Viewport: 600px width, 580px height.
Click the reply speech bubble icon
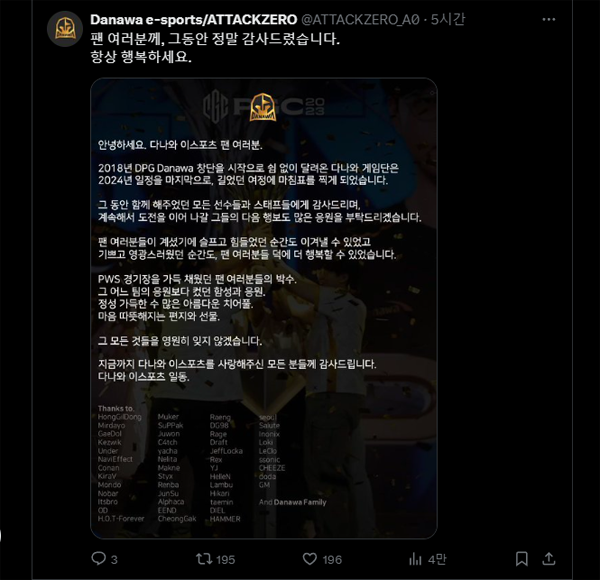coord(99,559)
